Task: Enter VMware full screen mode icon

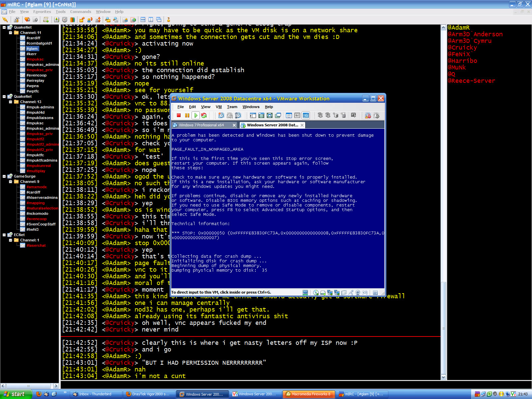Action: click(x=270, y=115)
